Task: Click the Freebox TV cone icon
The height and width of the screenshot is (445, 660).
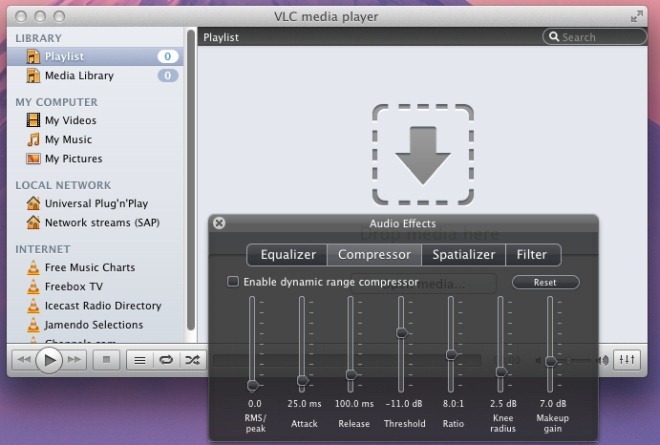Action: coord(33,287)
